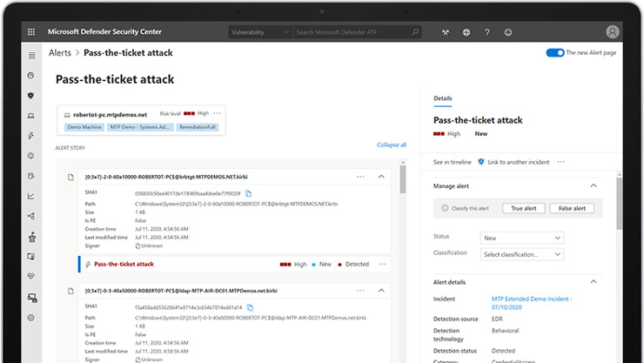Click the False alert button
The width and height of the screenshot is (644, 363).
572,208
